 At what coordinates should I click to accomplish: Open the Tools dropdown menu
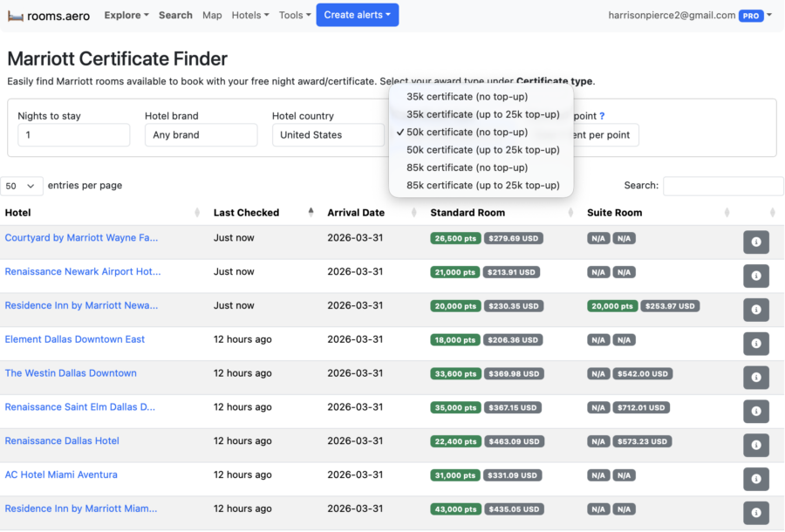295,15
